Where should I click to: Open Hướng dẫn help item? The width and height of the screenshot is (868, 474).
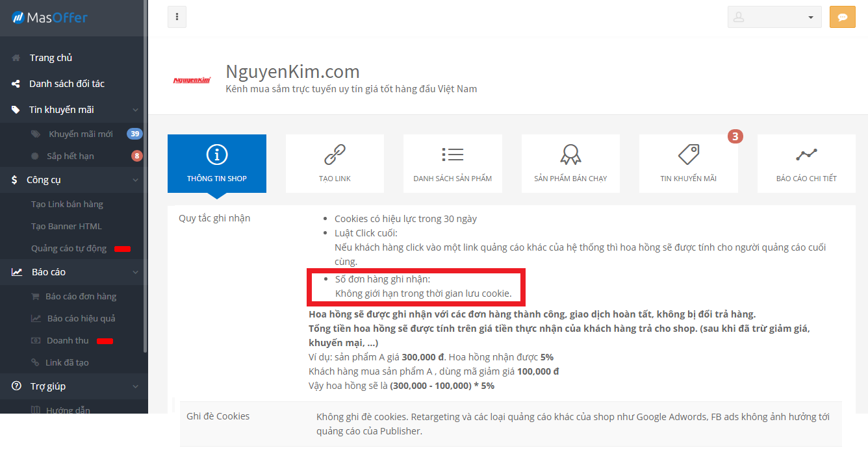coord(68,409)
